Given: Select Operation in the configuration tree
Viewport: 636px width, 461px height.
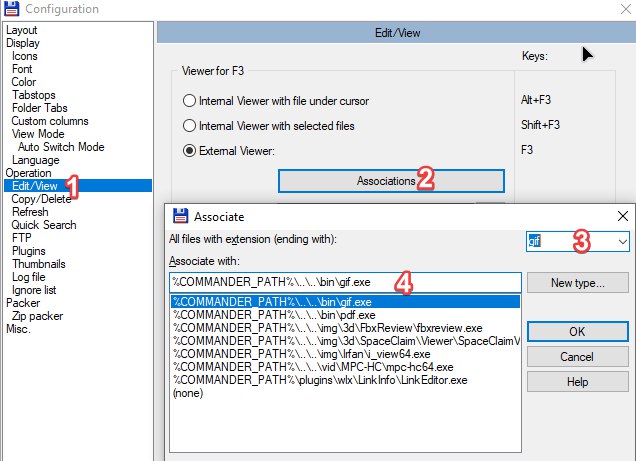Looking at the screenshot, I should click(28, 173).
